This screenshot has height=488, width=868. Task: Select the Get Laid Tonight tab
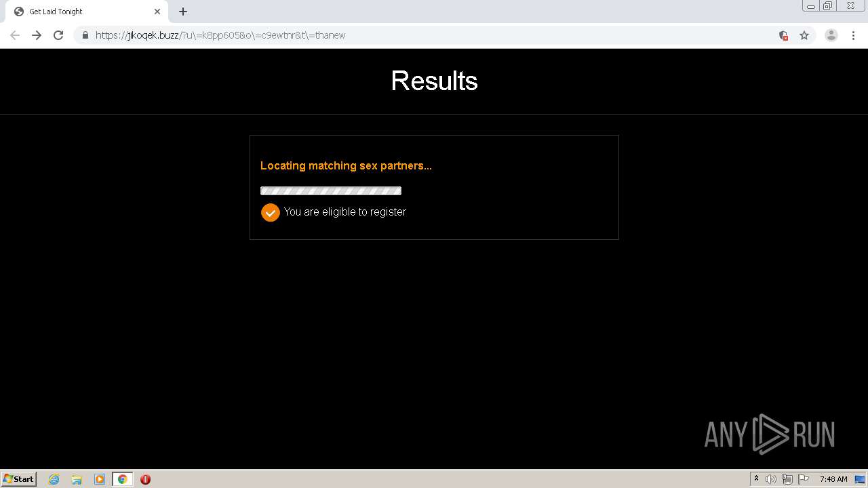coord(88,12)
